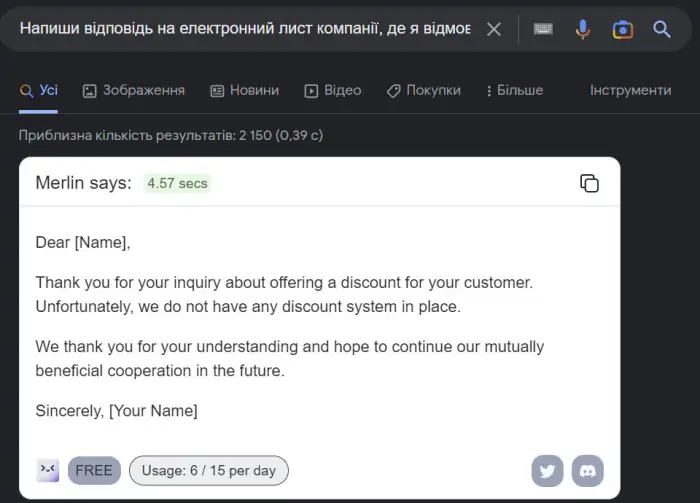Open the Новини results tab
700x503 pixels.
(x=244, y=90)
